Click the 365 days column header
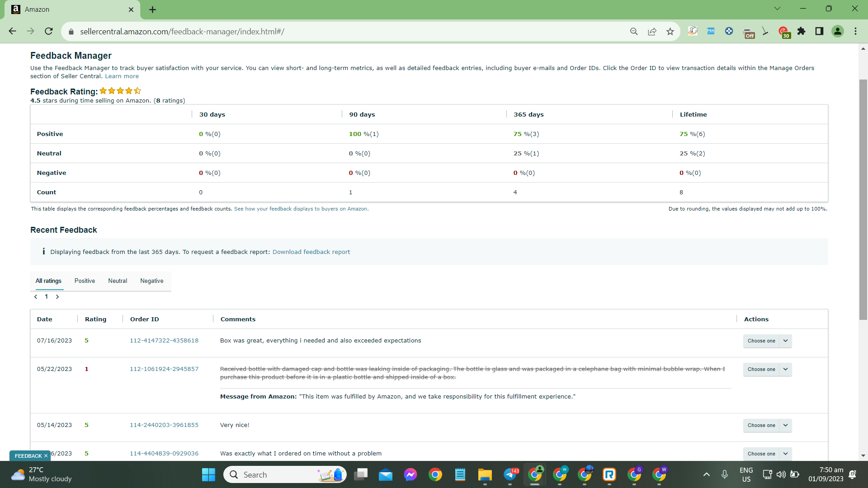Image resolution: width=868 pixels, height=488 pixels. pyautogui.click(x=528, y=115)
